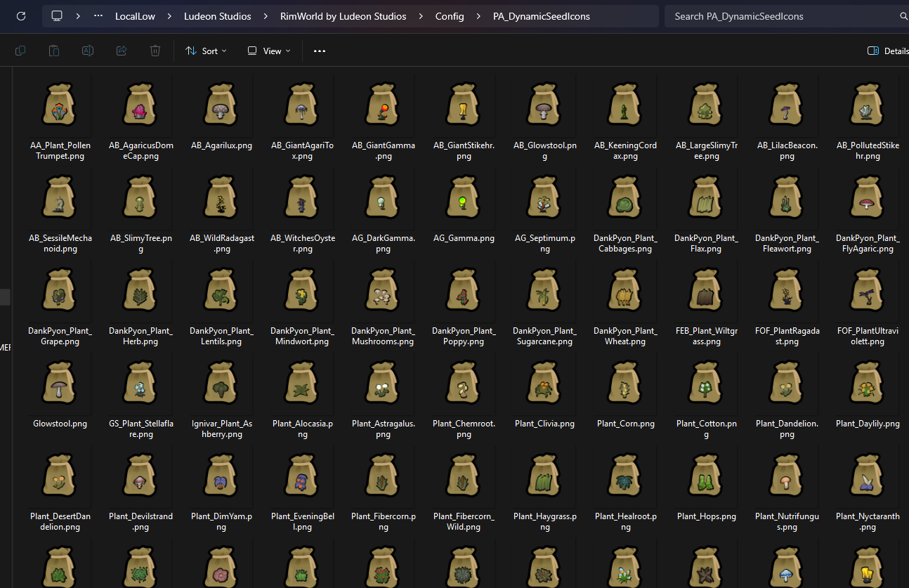909x588 pixels.
Task: Click the AG_DarkGamma.png file name
Action: [x=383, y=243]
